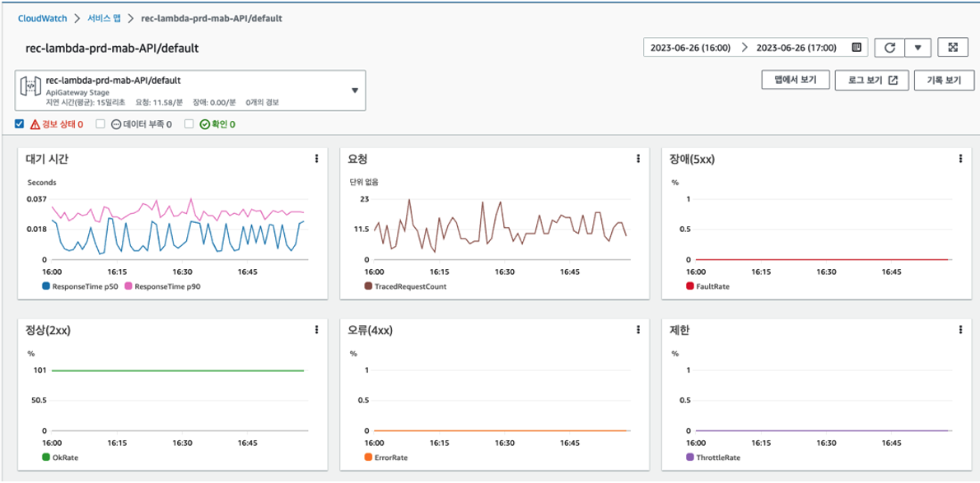Click the green OK checkmark circle icon
Image resolution: width=980 pixels, height=483 pixels.
point(204,123)
